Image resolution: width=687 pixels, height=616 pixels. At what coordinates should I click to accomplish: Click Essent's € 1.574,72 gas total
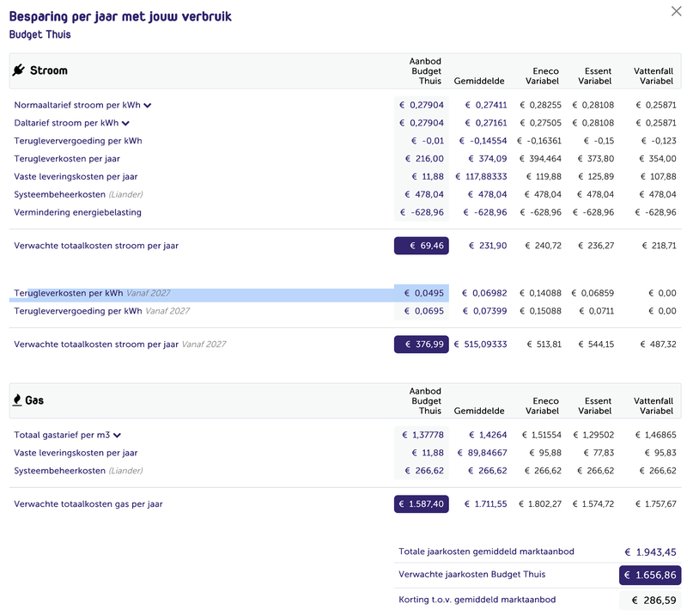point(593,503)
